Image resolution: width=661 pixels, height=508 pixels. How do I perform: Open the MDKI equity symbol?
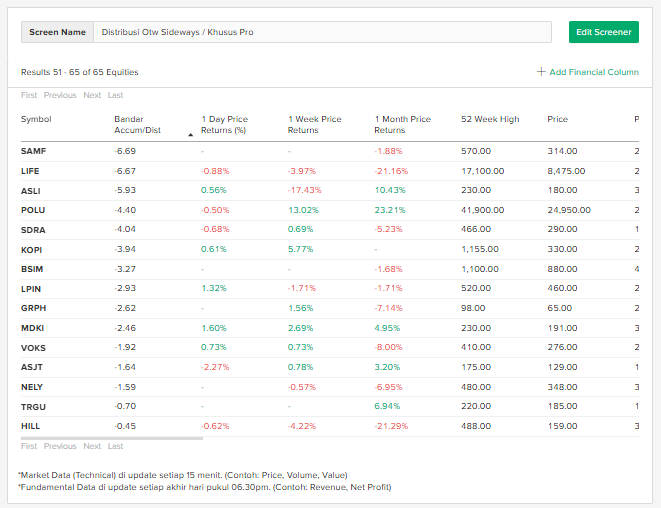coord(33,327)
